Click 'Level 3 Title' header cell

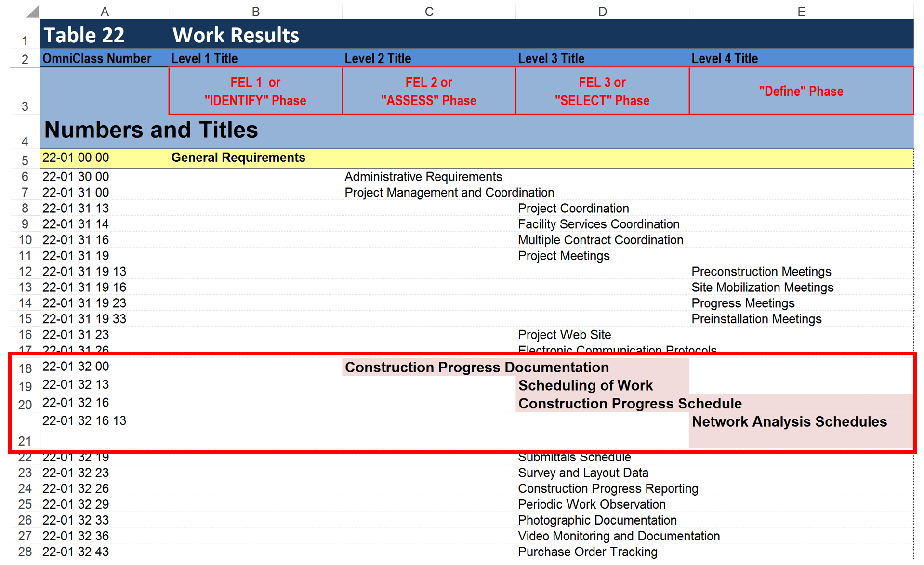[603, 58]
